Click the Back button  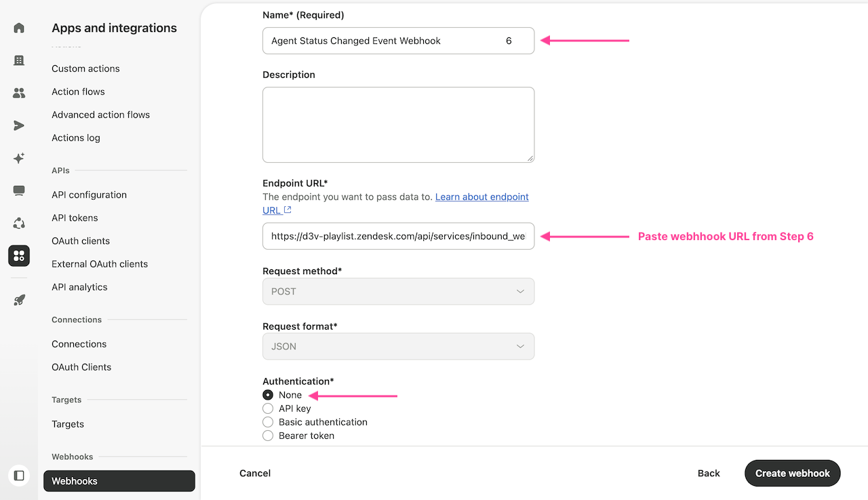click(x=709, y=474)
